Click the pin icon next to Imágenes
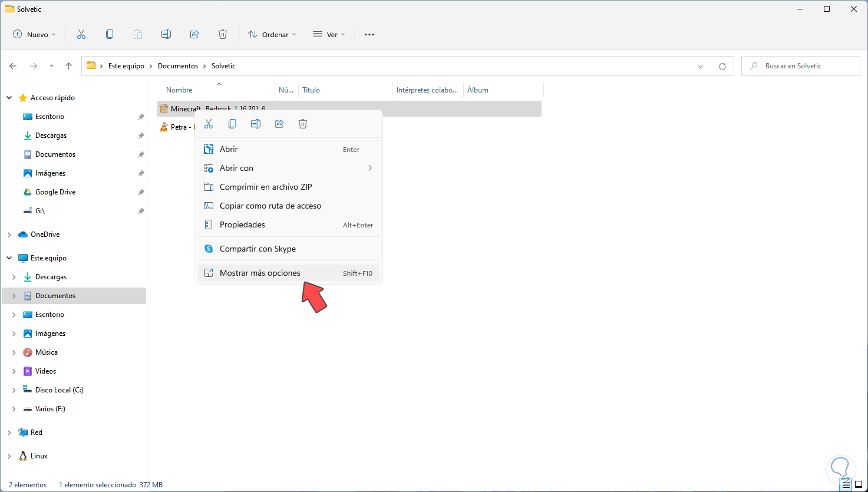This screenshot has height=492, width=868. tap(141, 173)
